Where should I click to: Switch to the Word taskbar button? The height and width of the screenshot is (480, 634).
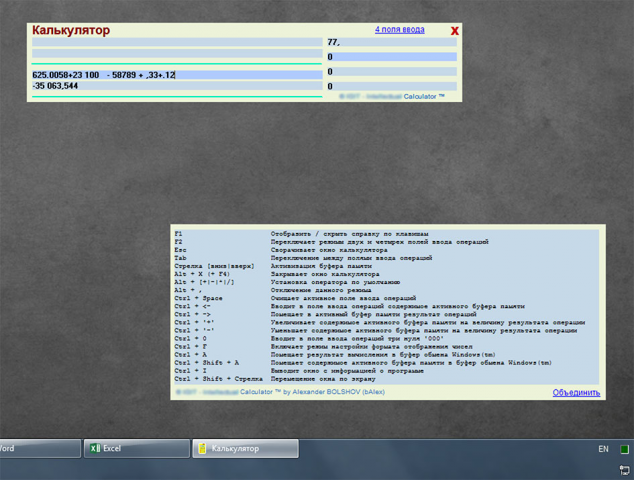39,448
